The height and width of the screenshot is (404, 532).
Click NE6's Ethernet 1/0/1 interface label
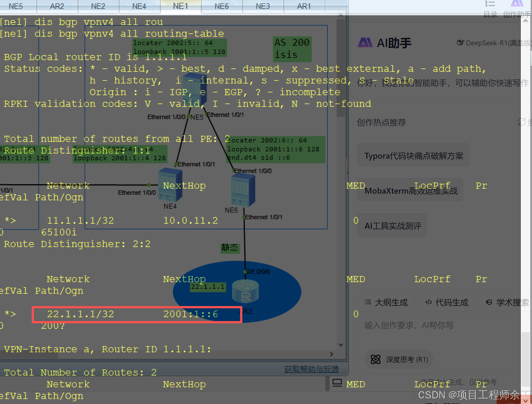coord(263,217)
